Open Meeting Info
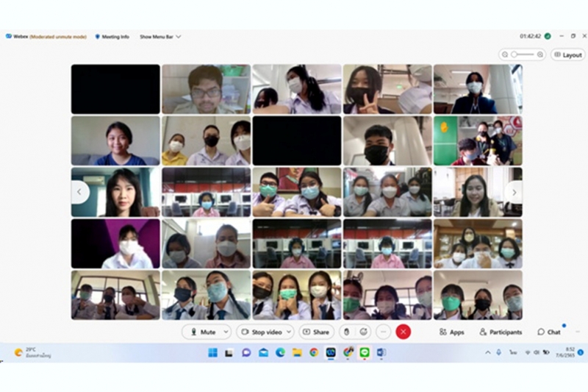The width and height of the screenshot is (588, 392). [x=112, y=36]
